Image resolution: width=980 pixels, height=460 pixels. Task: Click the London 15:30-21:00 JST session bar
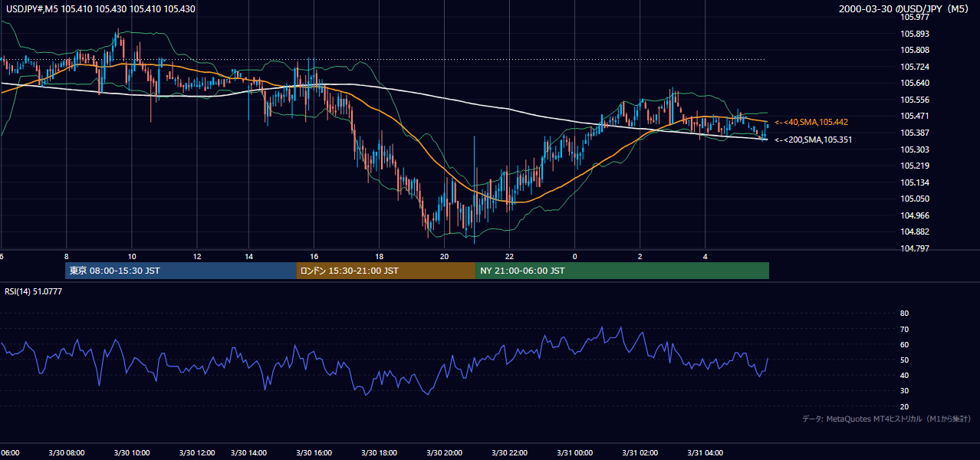point(386,271)
